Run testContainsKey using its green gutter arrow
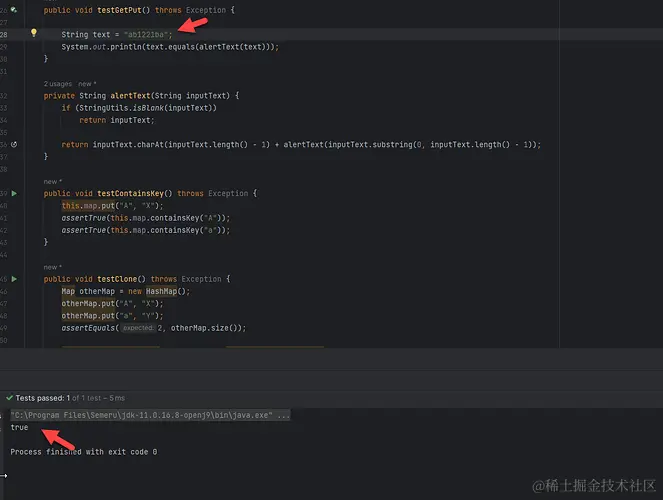663x500 pixels. (x=14, y=193)
